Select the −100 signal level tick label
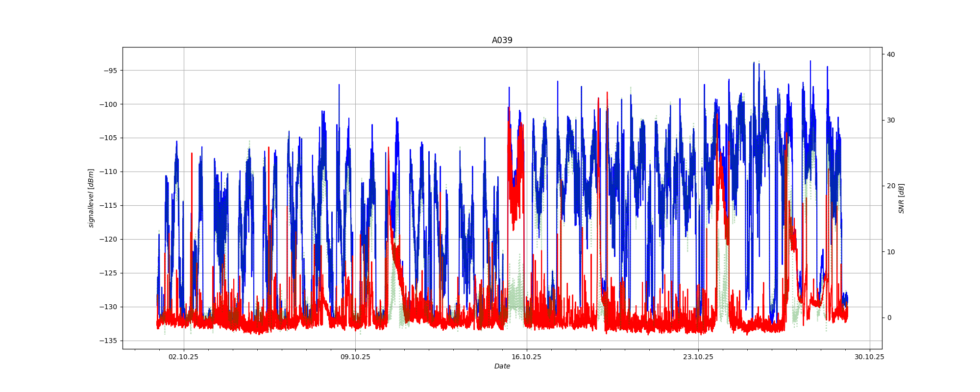 pyautogui.click(x=108, y=104)
